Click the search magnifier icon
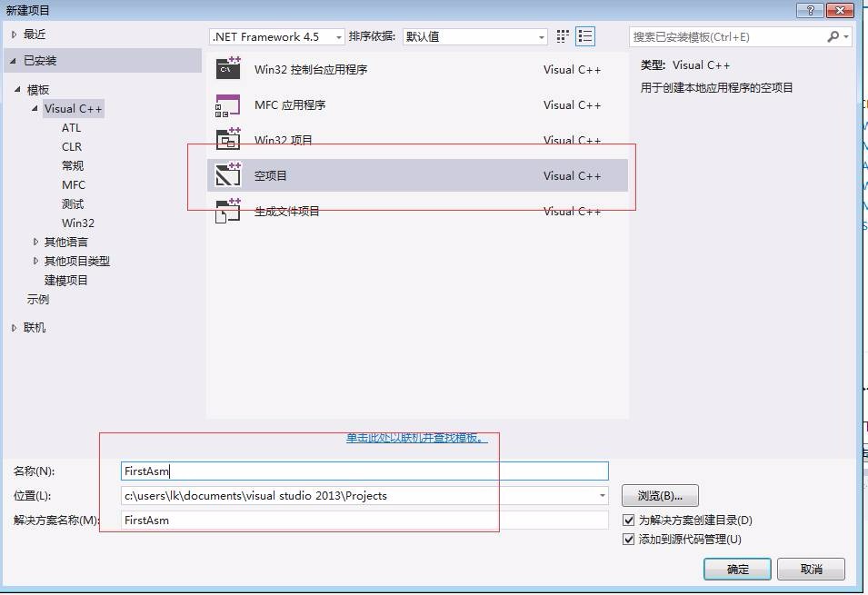 (x=833, y=36)
